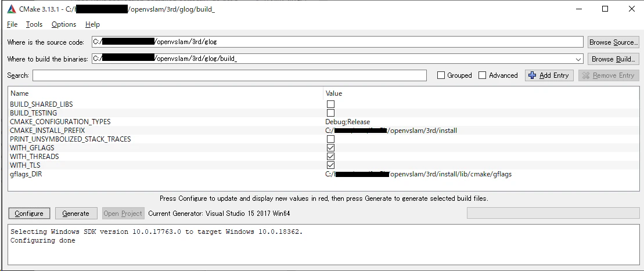644x271 pixels.
Task: Uncheck the WITH_TLS checkbox
Action: click(x=330, y=165)
